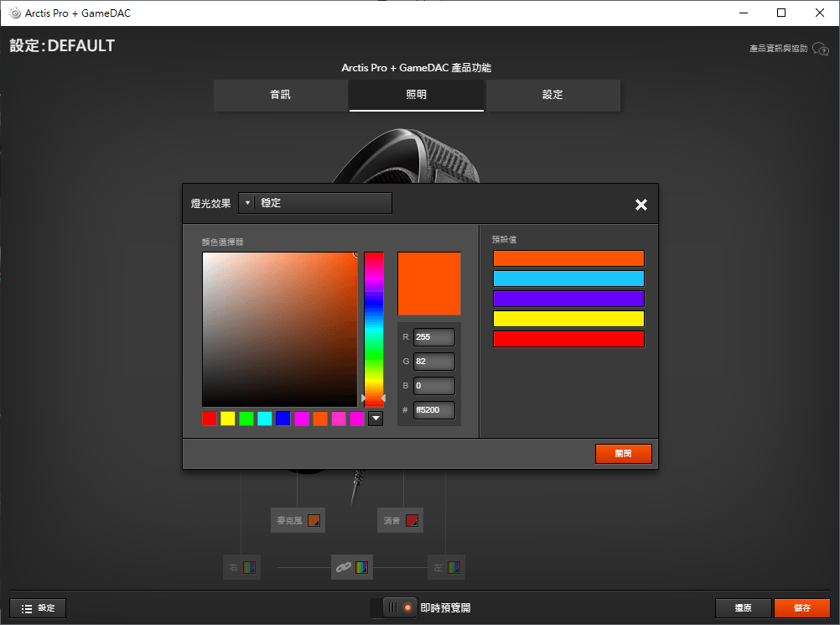Choose the orange preset color bar
The image size is (840, 625).
tap(568, 258)
